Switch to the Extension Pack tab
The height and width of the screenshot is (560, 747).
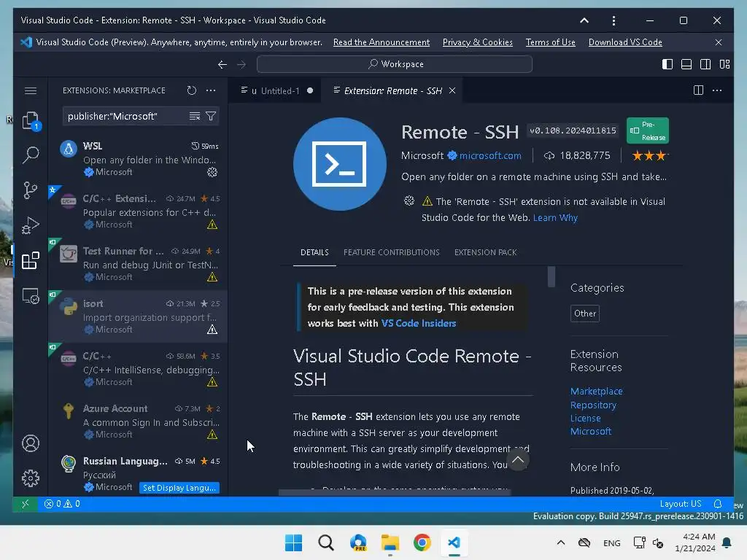485,252
